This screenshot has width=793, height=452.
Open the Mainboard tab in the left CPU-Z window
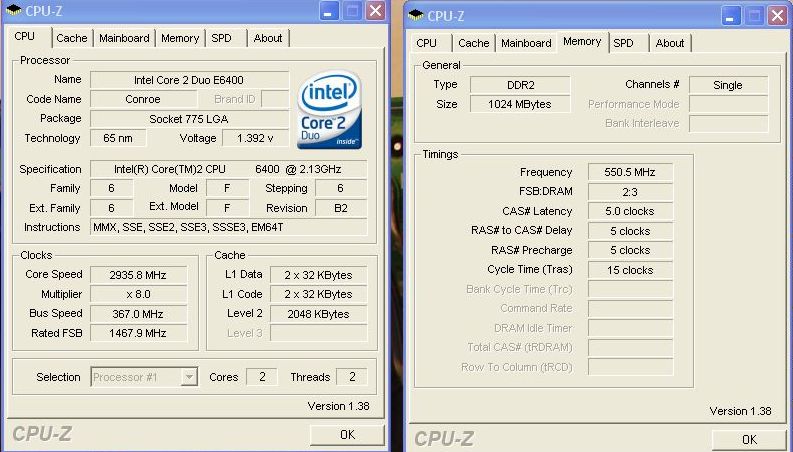[x=124, y=38]
